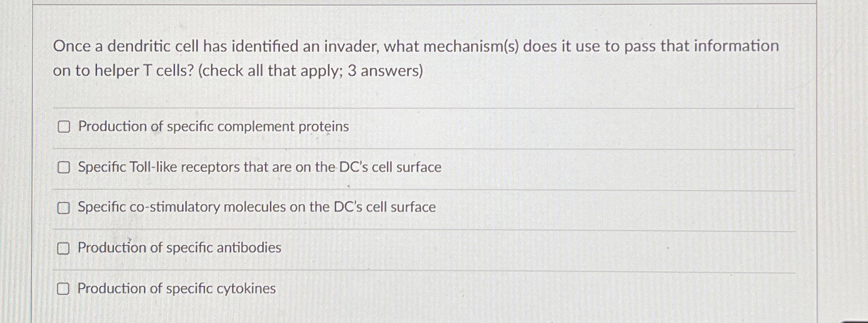Click the complement proteins answer text label
Image resolution: width=868 pixels, height=323 pixels.
213,127
